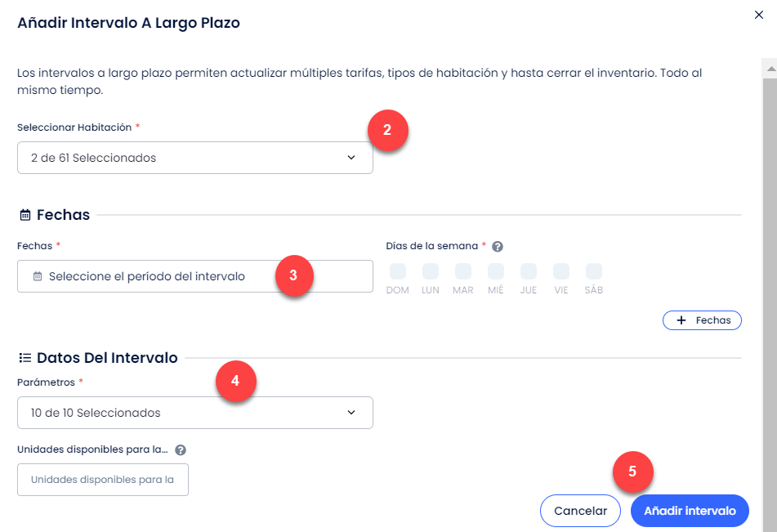The image size is (777, 532).
Task: Tick the SÁB weekday checkbox
Action: (594, 271)
